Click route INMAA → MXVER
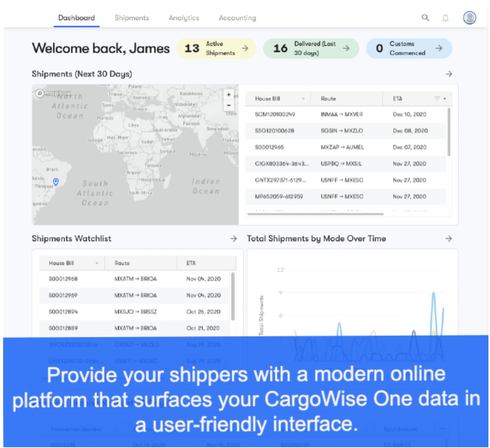This screenshot has width=490, height=448. [x=342, y=114]
